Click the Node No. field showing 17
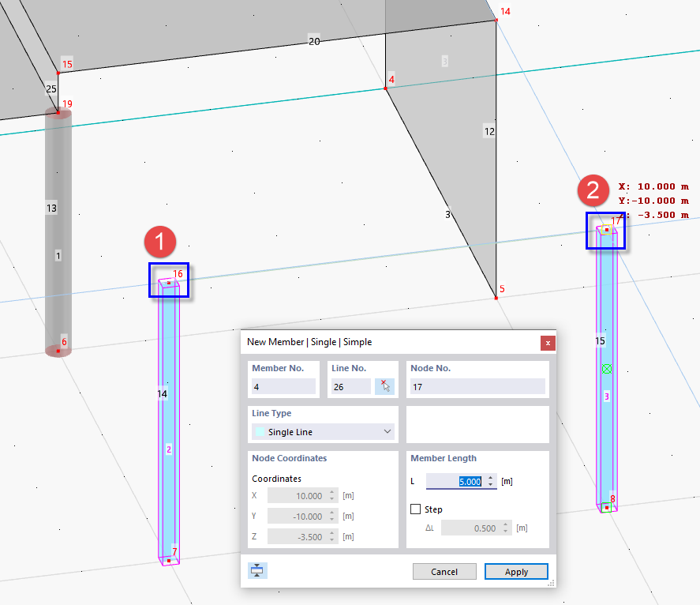The height and width of the screenshot is (605, 700). pyautogui.click(x=477, y=385)
